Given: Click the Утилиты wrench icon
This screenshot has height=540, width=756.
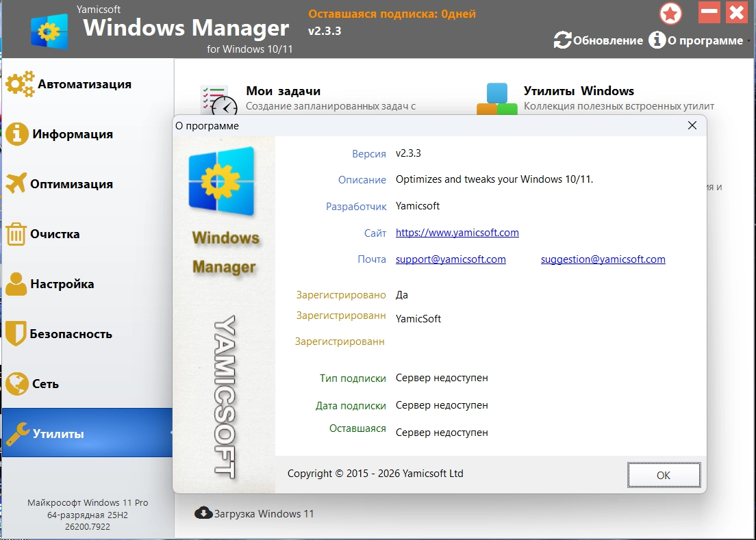Looking at the screenshot, I should click(x=17, y=433).
